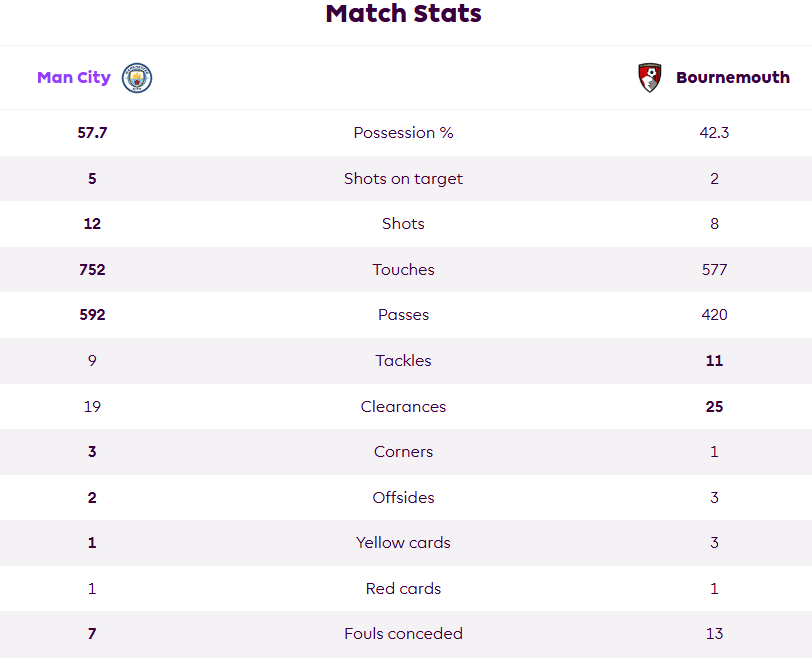This screenshot has height=664, width=812.
Task: Open the Man City team link
Action: point(74,78)
